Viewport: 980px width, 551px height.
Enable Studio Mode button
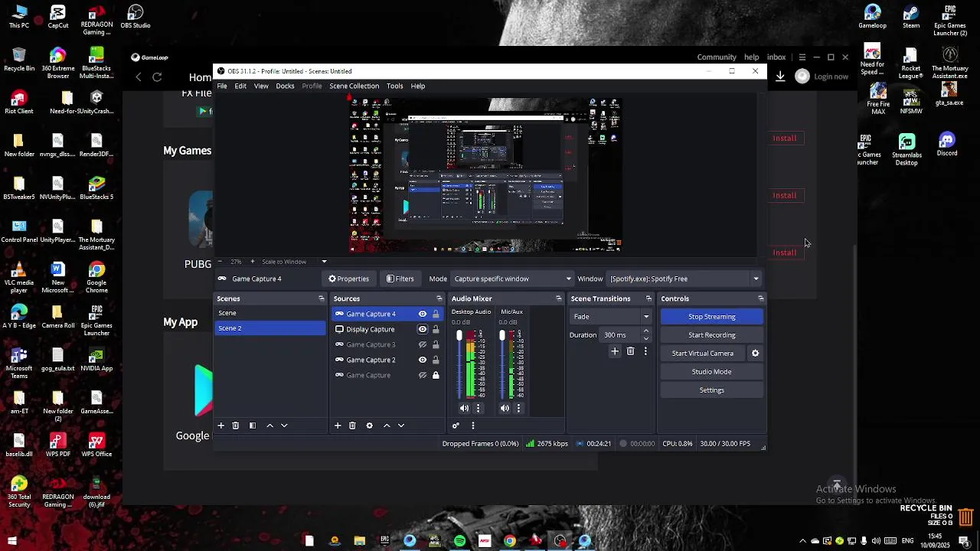[711, 372]
